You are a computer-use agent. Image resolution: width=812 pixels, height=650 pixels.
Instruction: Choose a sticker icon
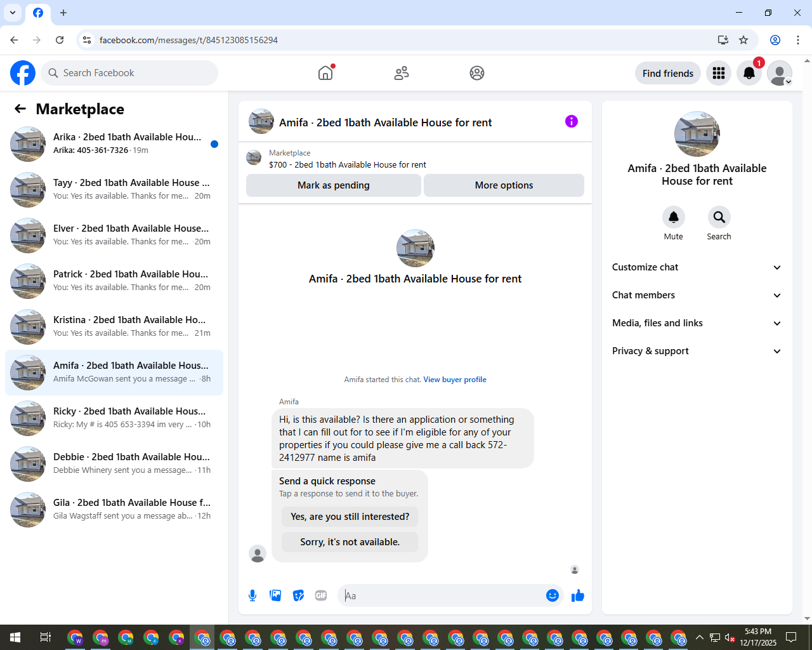pos(298,595)
